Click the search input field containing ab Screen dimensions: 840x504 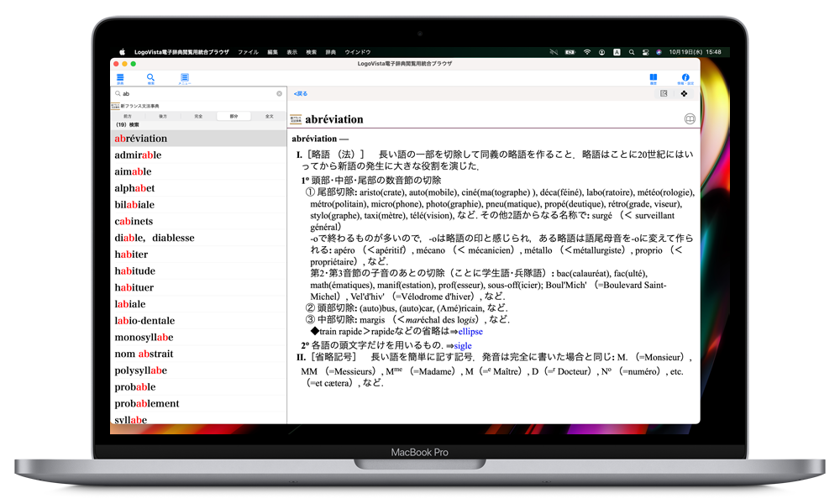click(x=198, y=94)
